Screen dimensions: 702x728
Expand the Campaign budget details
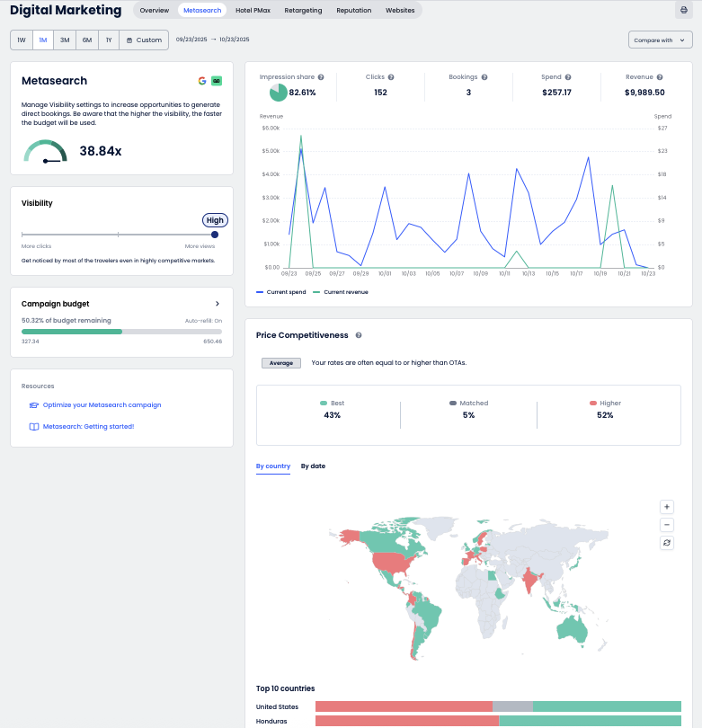(218, 304)
